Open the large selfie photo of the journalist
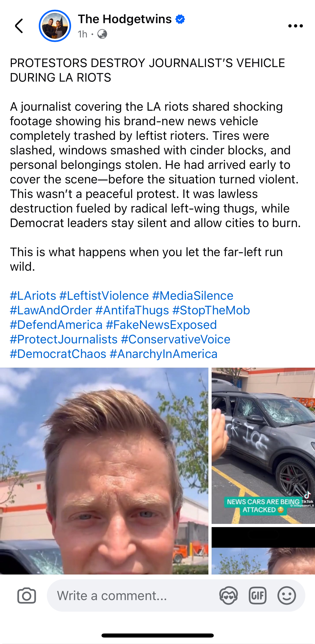Image resolution: width=315 pixels, height=644 pixels. (x=104, y=471)
